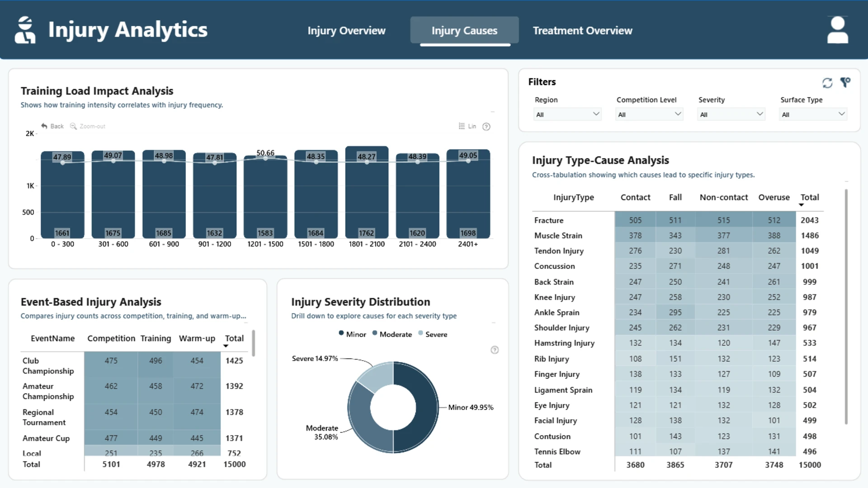The image size is (868, 488).
Task: Open the Region filter dropdown
Action: (568, 114)
